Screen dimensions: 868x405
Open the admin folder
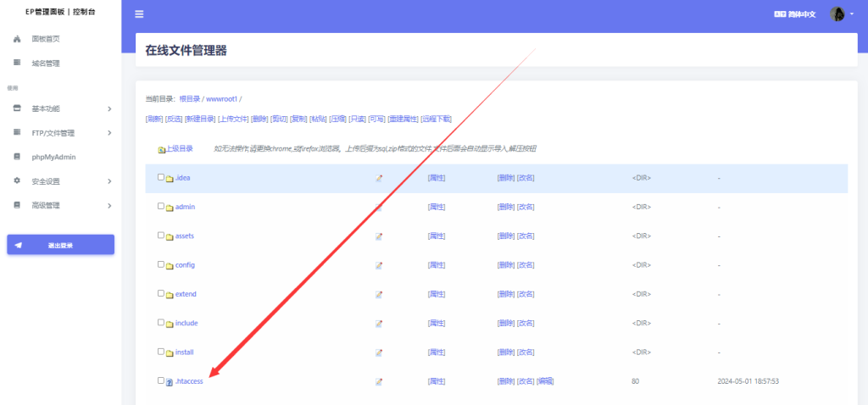tap(185, 207)
